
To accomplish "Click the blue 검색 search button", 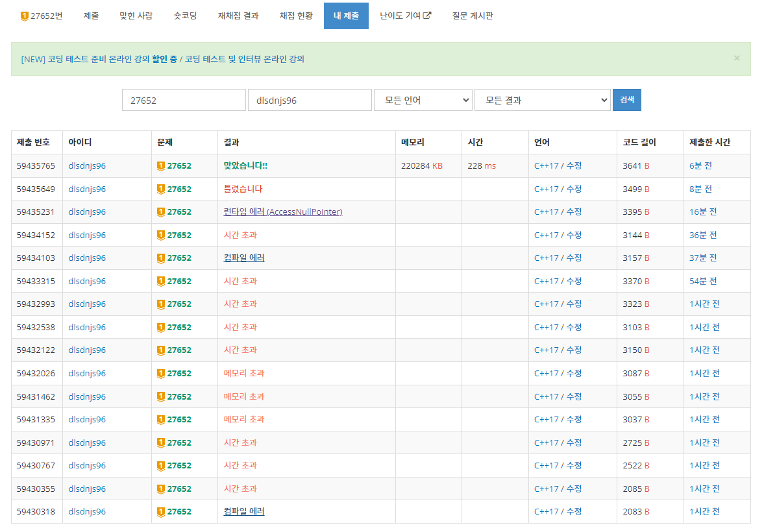I will (x=626, y=100).
